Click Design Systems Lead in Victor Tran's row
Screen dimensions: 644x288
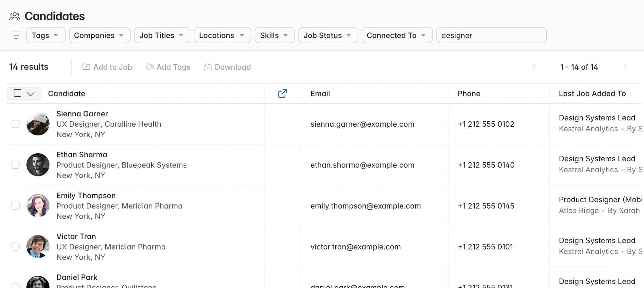pos(597,241)
